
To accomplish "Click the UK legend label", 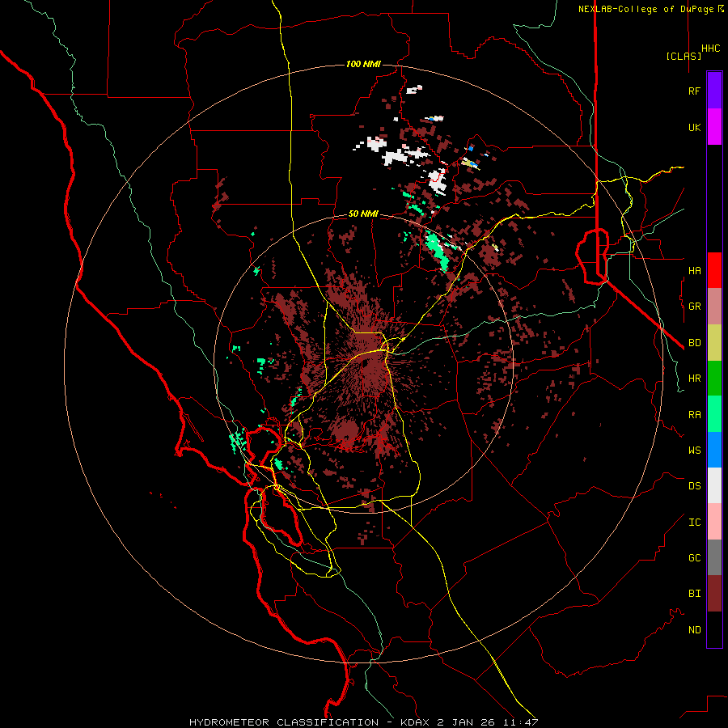I will pyautogui.click(x=694, y=127).
